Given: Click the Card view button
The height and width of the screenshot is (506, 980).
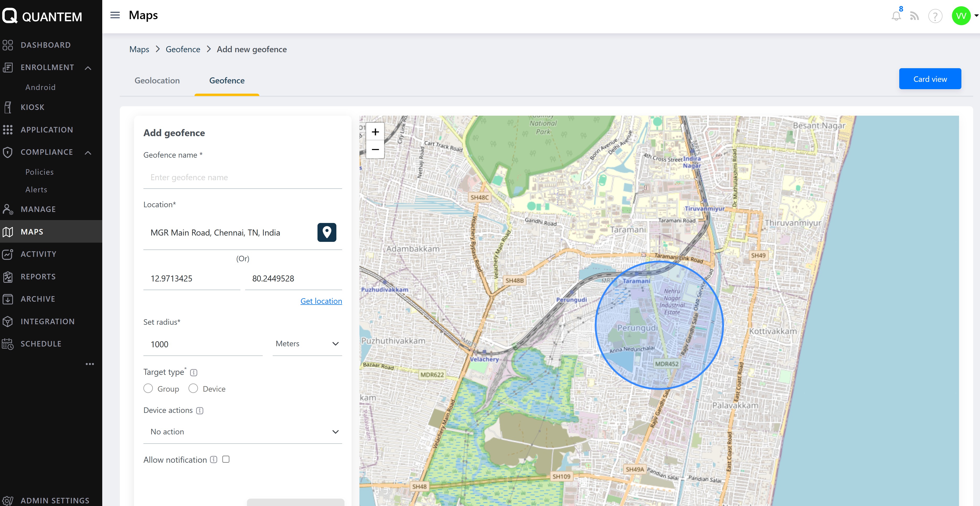Looking at the screenshot, I should click(x=930, y=79).
